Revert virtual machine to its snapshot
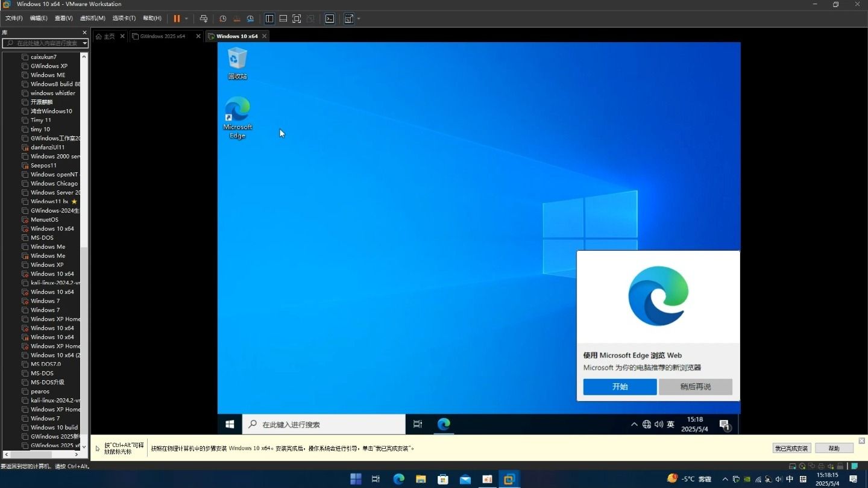Image resolution: width=868 pixels, height=488 pixels. [237, 19]
